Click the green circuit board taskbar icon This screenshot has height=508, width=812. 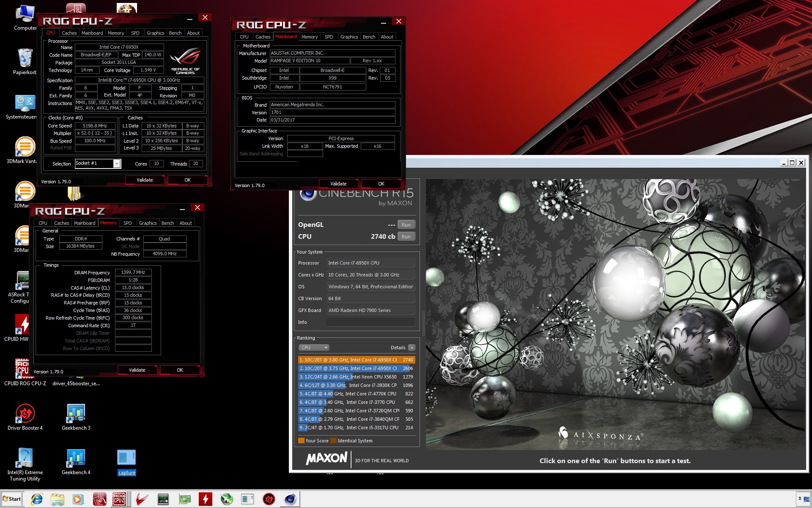tap(185, 500)
